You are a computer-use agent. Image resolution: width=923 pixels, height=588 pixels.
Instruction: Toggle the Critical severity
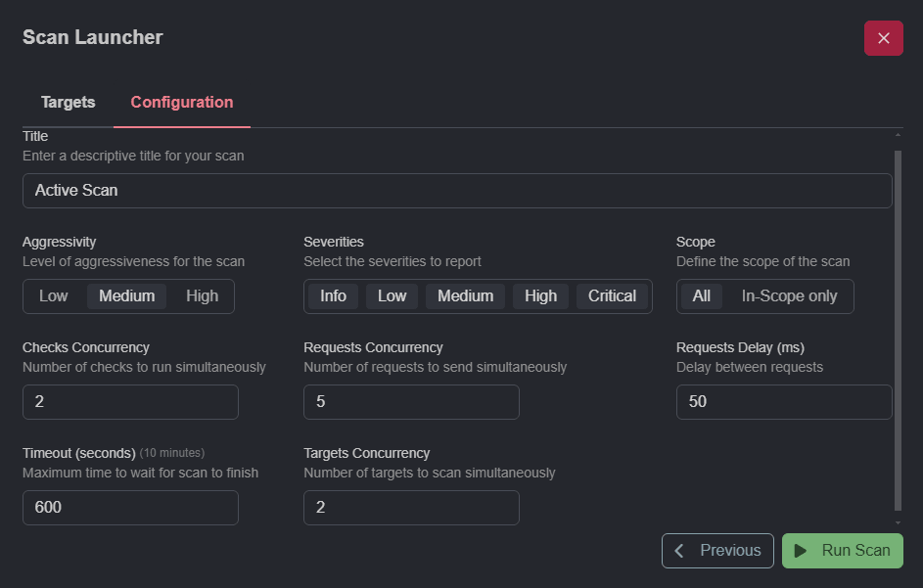[x=612, y=295]
